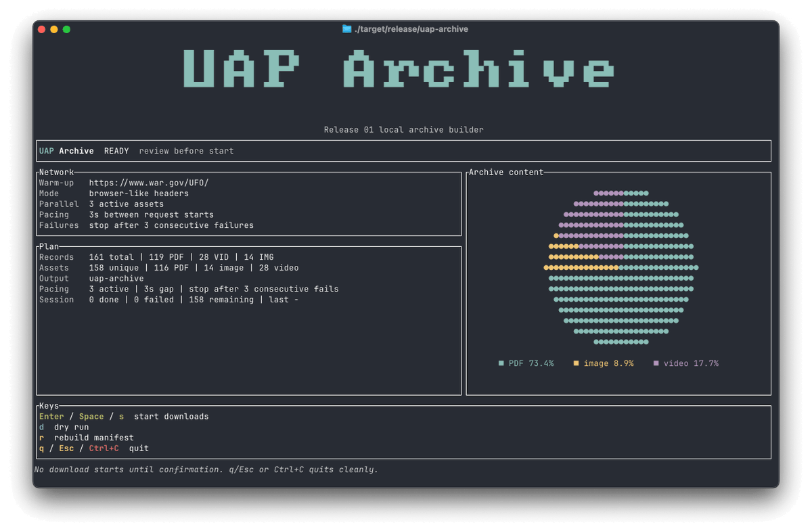
Task: Click 'Release 01 local archive builder' subtitle
Action: pyautogui.click(x=403, y=129)
